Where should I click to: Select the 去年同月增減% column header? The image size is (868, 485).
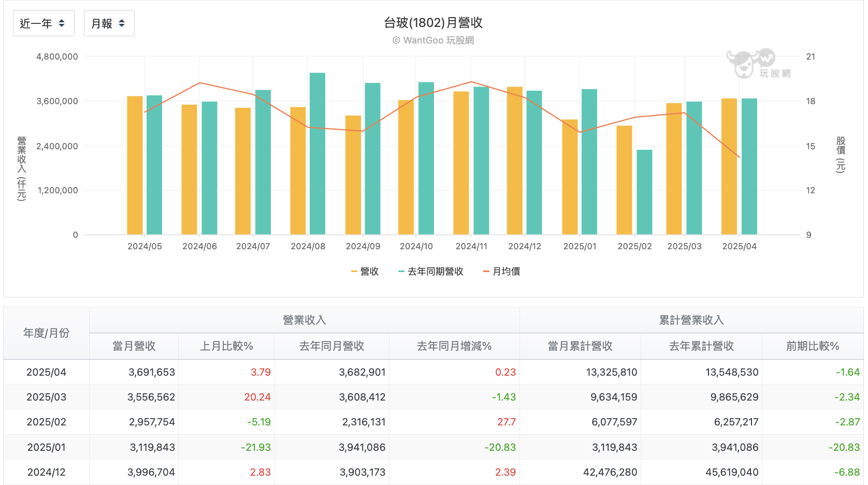pos(454,346)
